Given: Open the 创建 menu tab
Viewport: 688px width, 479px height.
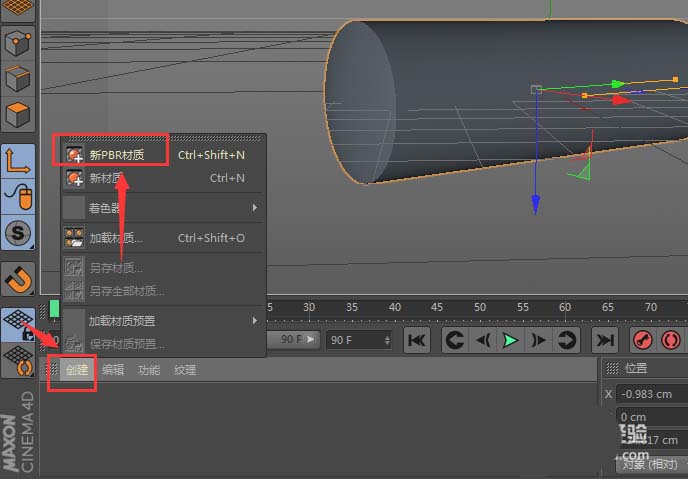Looking at the screenshot, I should click(77, 370).
